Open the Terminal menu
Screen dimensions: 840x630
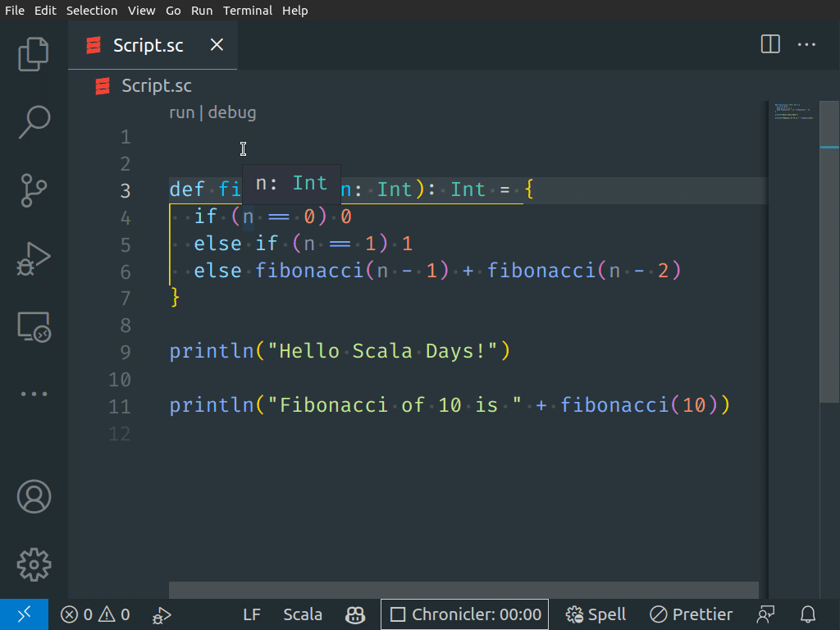(x=248, y=10)
